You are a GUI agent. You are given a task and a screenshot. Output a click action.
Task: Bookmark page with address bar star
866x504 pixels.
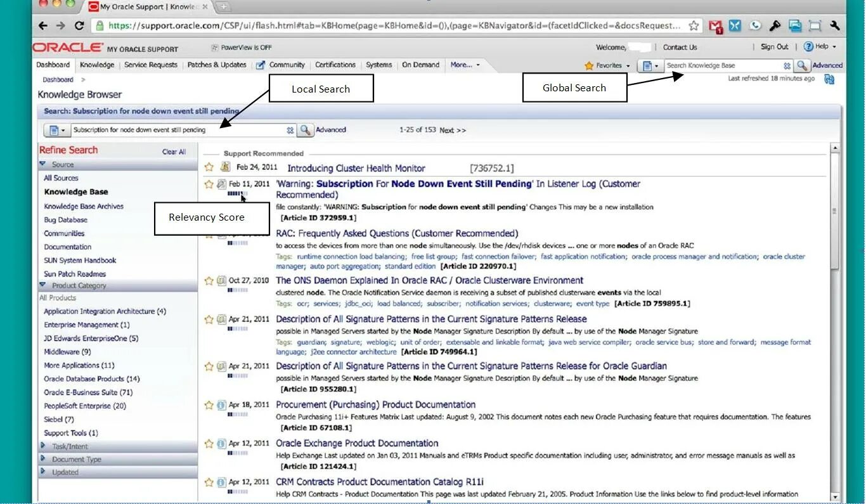(694, 26)
